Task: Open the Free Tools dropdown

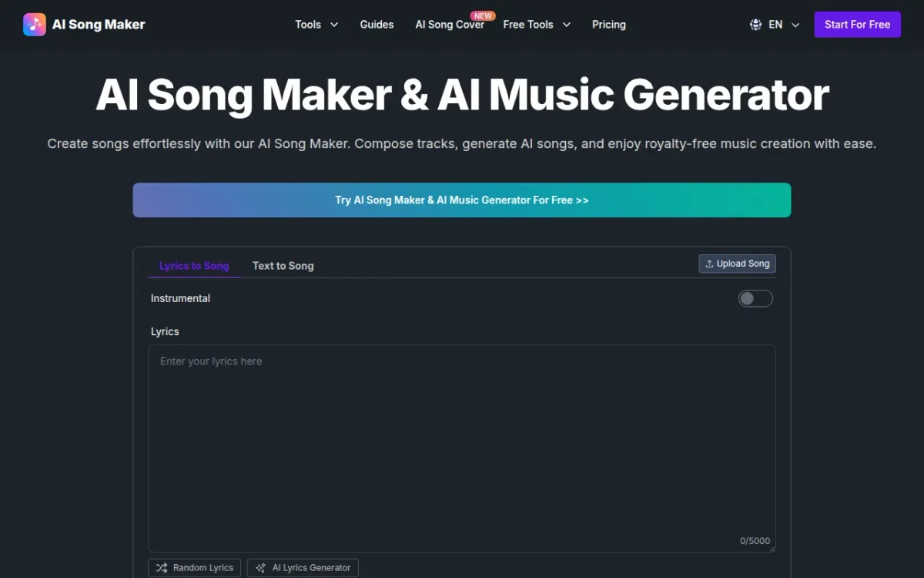Action: [x=537, y=25]
